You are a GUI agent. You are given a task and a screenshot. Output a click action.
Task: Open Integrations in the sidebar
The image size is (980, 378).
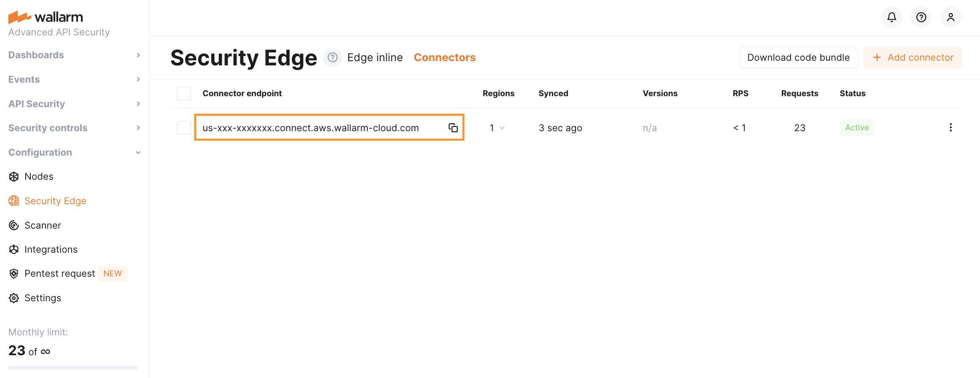(51, 249)
